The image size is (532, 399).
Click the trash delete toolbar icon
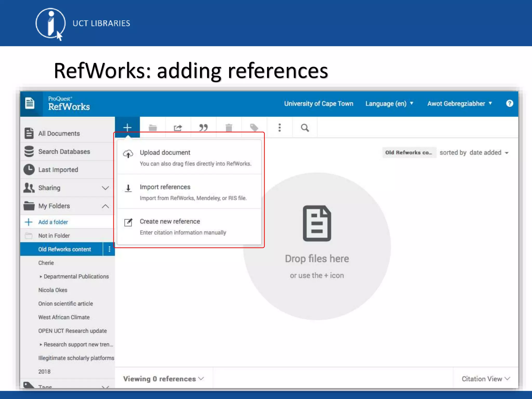point(229,128)
